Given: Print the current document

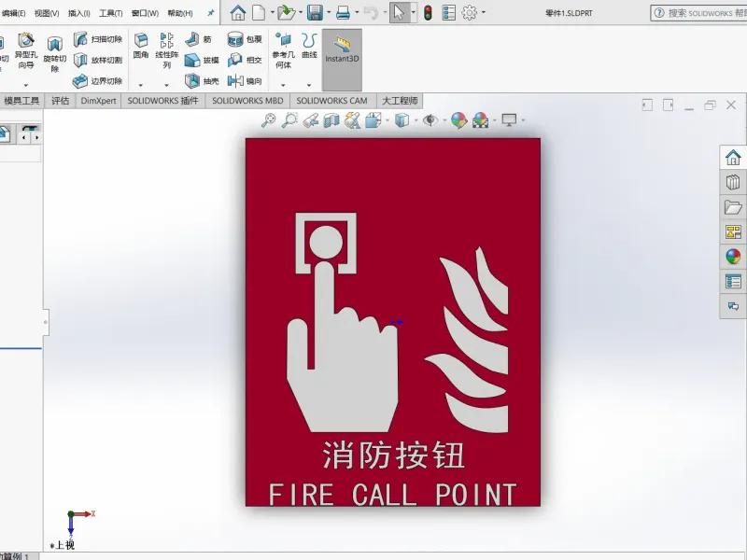Looking at the screenshot, I should point(343,12).
